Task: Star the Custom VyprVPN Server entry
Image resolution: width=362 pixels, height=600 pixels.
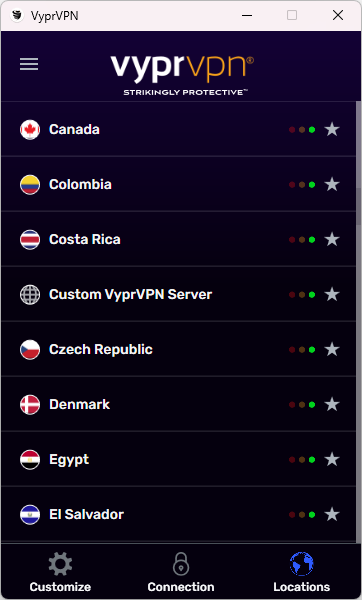Action: [x=332, y=294]
